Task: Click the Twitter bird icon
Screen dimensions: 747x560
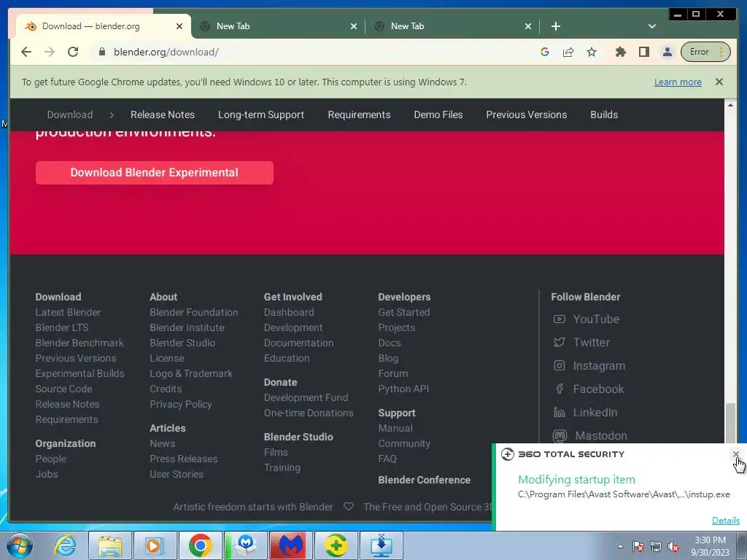Action: pyautogui.click(x=560, y=343)
